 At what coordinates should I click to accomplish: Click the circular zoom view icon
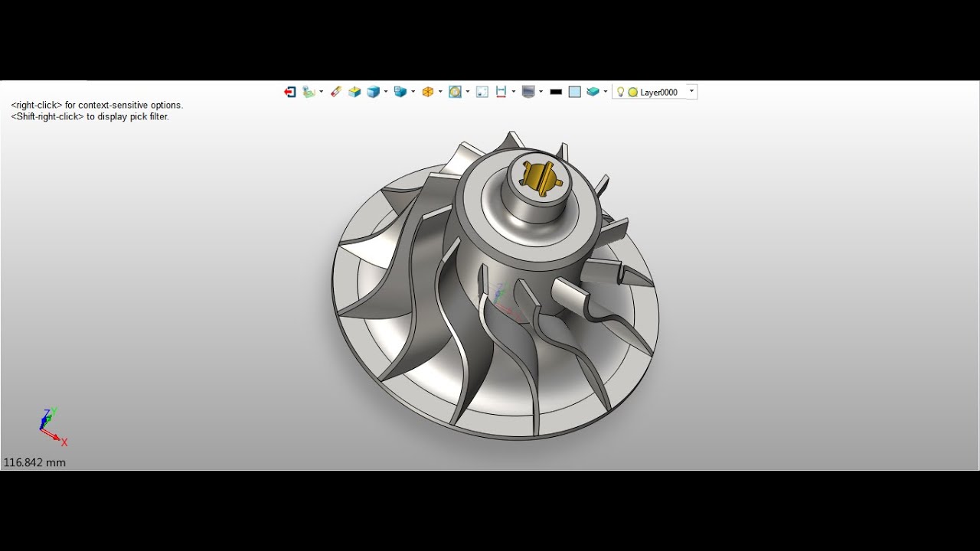[455, 92]
